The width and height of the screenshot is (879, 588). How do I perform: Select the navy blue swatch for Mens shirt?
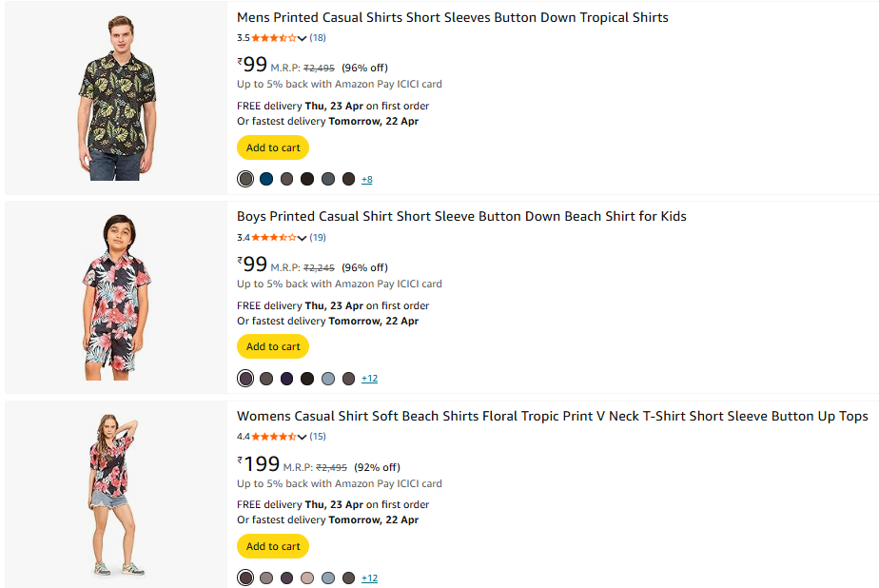coord(266,179)
